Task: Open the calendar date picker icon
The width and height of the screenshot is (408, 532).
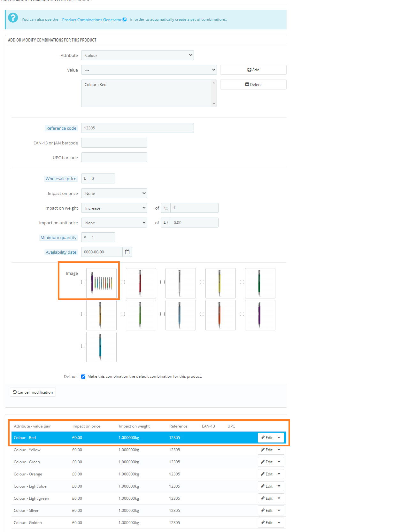Action: [127, 252]
